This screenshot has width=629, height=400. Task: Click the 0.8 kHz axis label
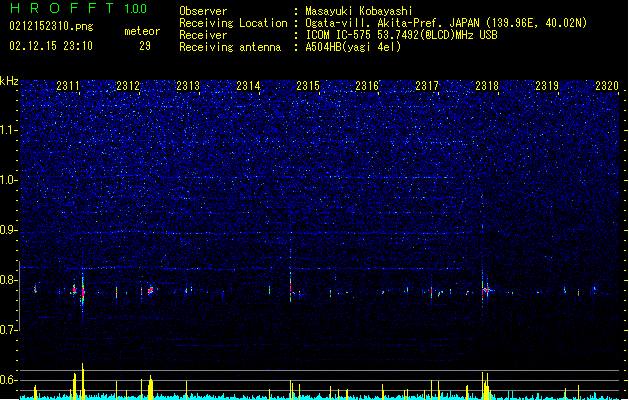[x=8, y=280]
